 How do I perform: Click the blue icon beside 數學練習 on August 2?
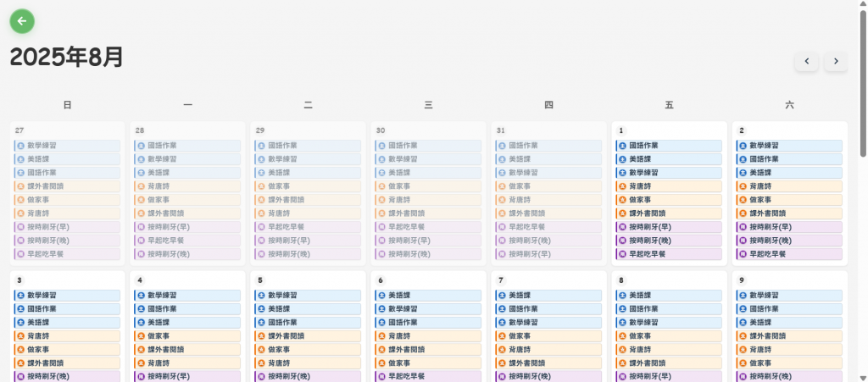pyautogui.click(x=743, y=146)
